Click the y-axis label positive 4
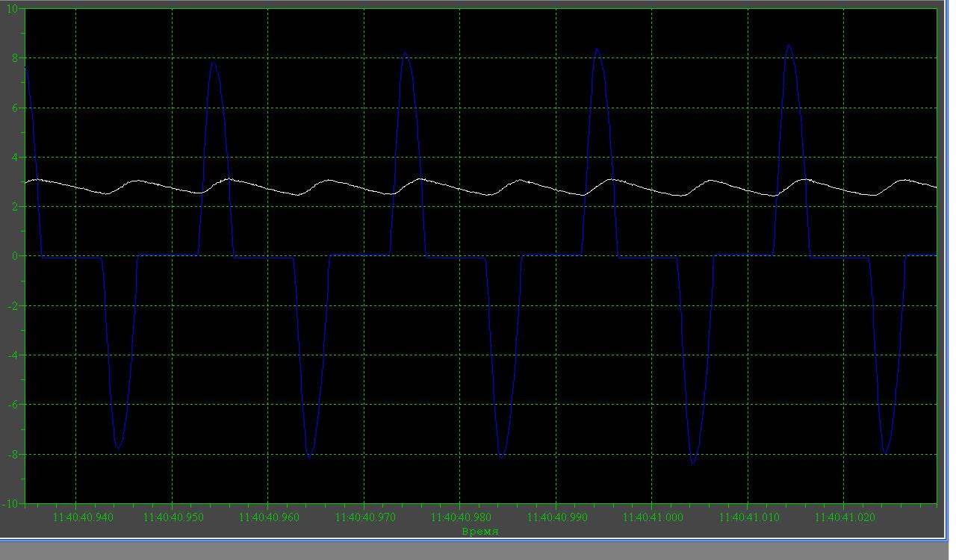 click(x=15, y=158)
